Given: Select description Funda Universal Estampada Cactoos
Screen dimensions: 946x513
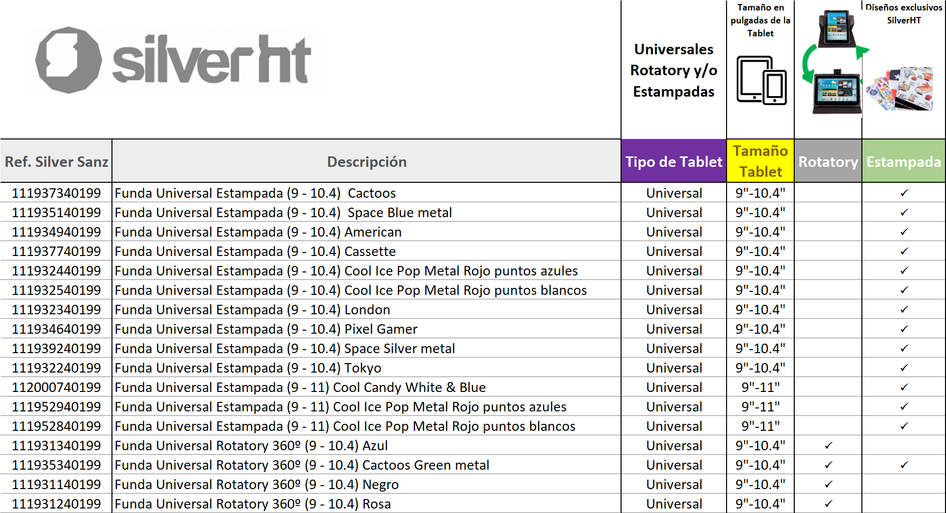Looking at the screenshot, I should 255,193.
